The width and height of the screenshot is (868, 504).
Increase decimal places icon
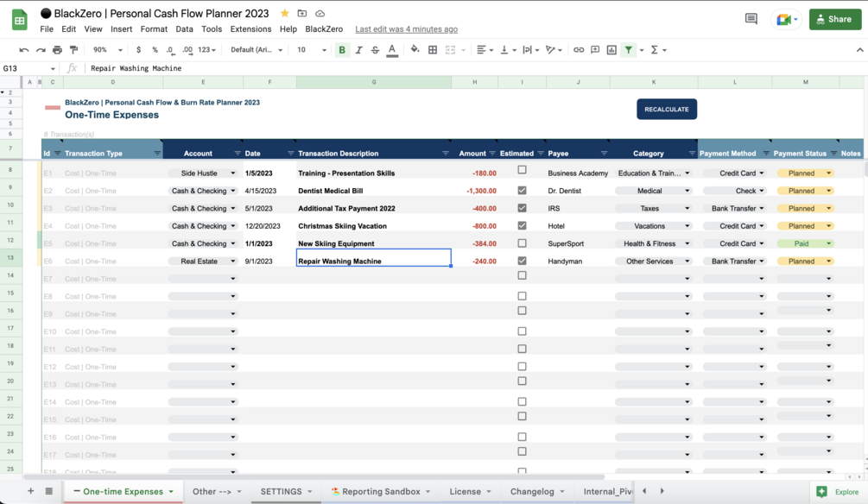click(187, 50)
